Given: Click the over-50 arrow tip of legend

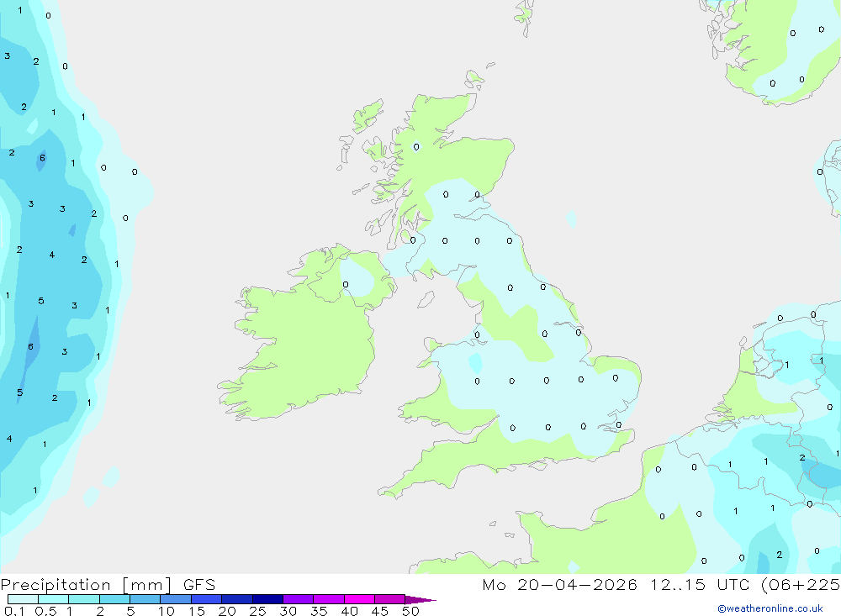Looking at the screenshot, I should (x=420, y=600).
